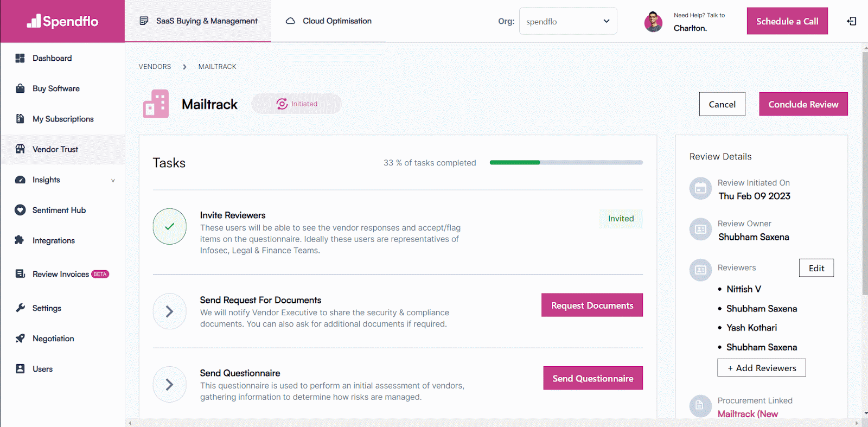
Task: Click the SaaS Buying tab icon
Action: [x=144, y=21]
